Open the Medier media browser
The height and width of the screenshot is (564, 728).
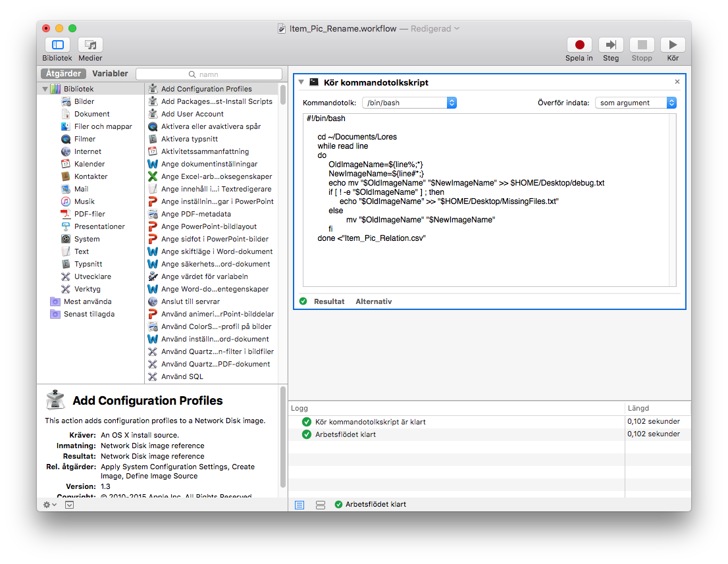coord(91,45)
